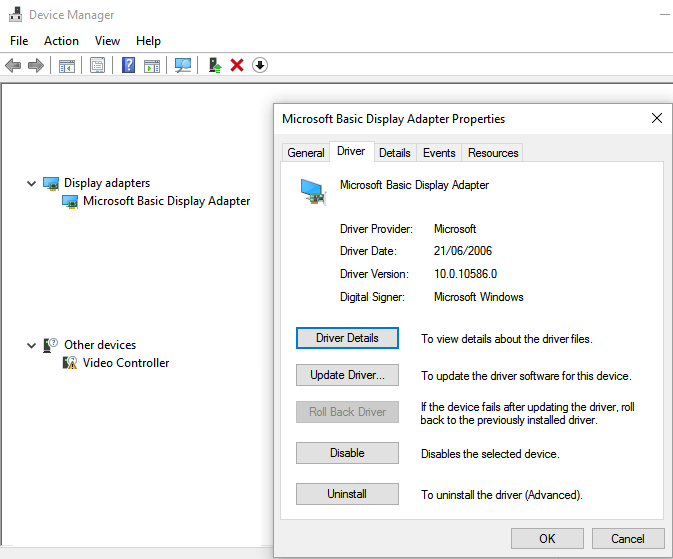Open the Events tab
The image size is (673, 559).
(439, 153)
